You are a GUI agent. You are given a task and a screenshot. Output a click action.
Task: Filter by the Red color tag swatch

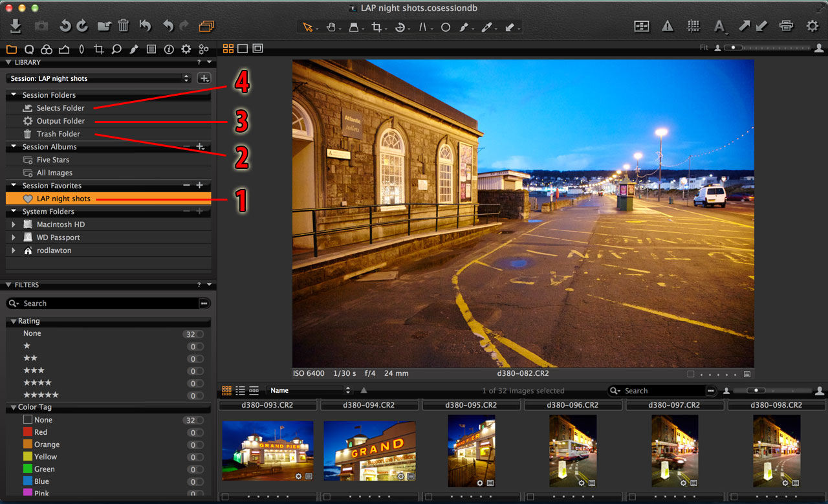coord(27,432)
